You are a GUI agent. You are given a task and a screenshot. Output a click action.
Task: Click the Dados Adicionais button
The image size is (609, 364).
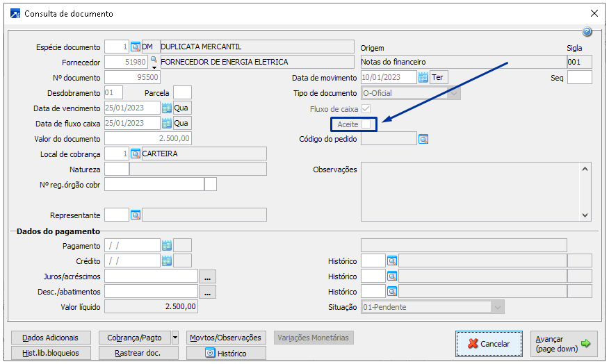point(51,338)
